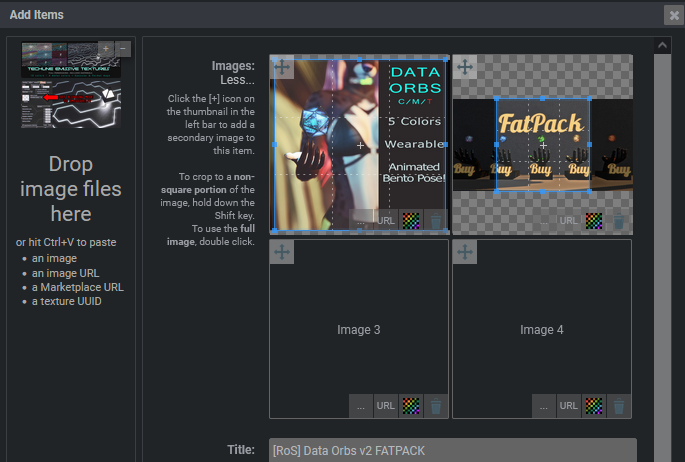Click the URL button in Image 4 slot

click(x=568, y=406)
